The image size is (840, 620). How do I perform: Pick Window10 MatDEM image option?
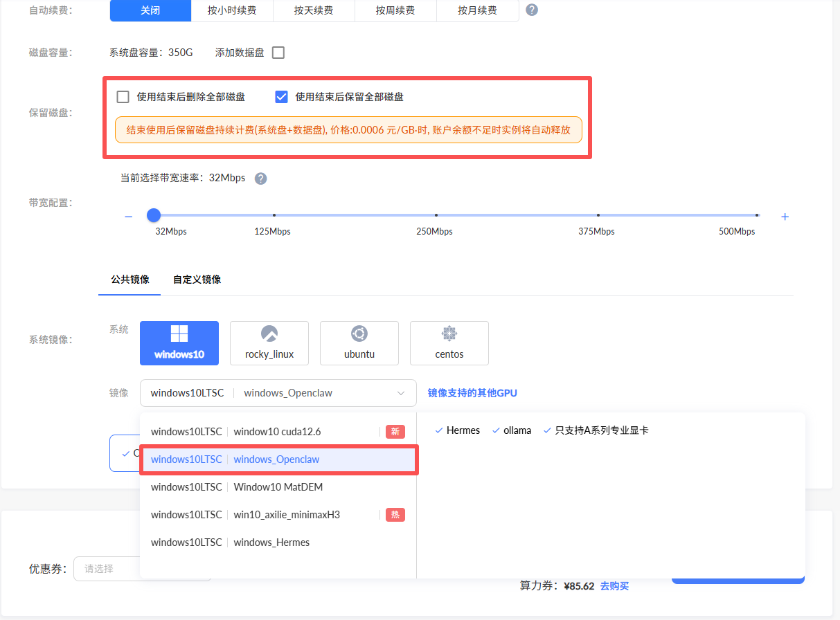coord(278,487)
